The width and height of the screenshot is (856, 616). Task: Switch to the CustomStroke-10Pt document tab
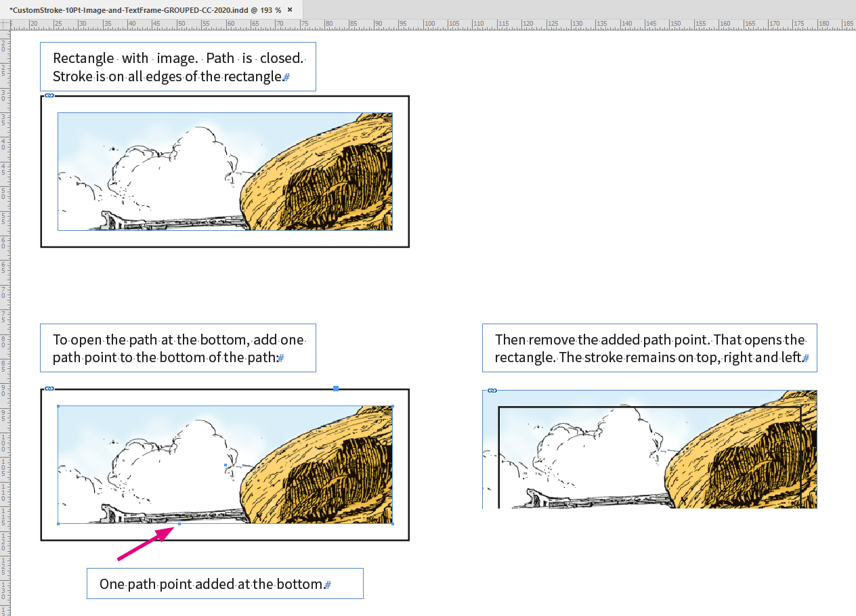coord(142,9)
